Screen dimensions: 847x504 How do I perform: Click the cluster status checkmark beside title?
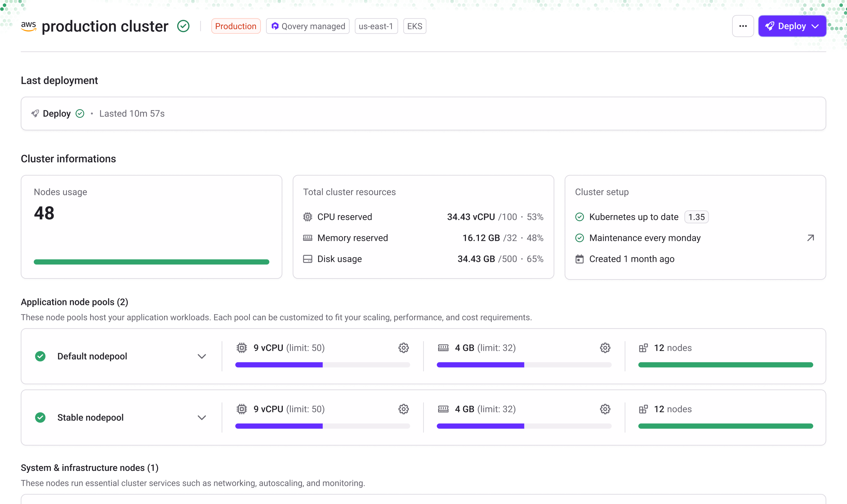(x=183, y=26)
